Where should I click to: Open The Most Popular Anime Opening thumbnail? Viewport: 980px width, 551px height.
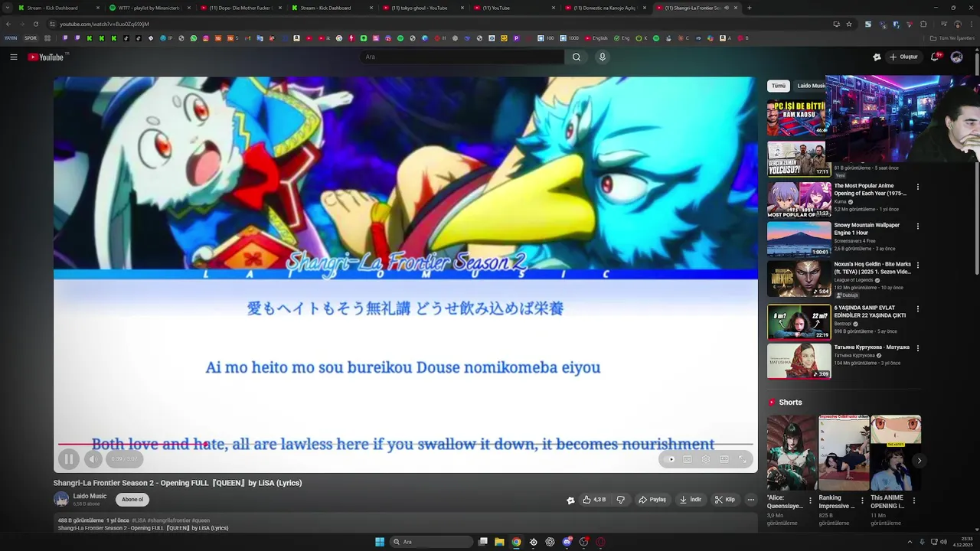tap(799, 199)
